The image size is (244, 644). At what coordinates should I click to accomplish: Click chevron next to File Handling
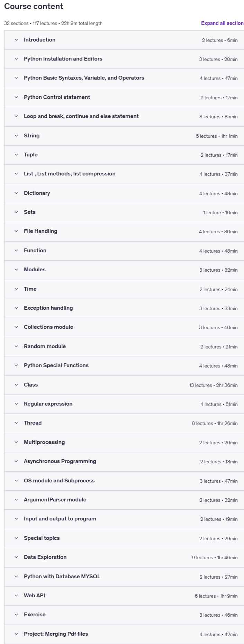tap(16, 231)
